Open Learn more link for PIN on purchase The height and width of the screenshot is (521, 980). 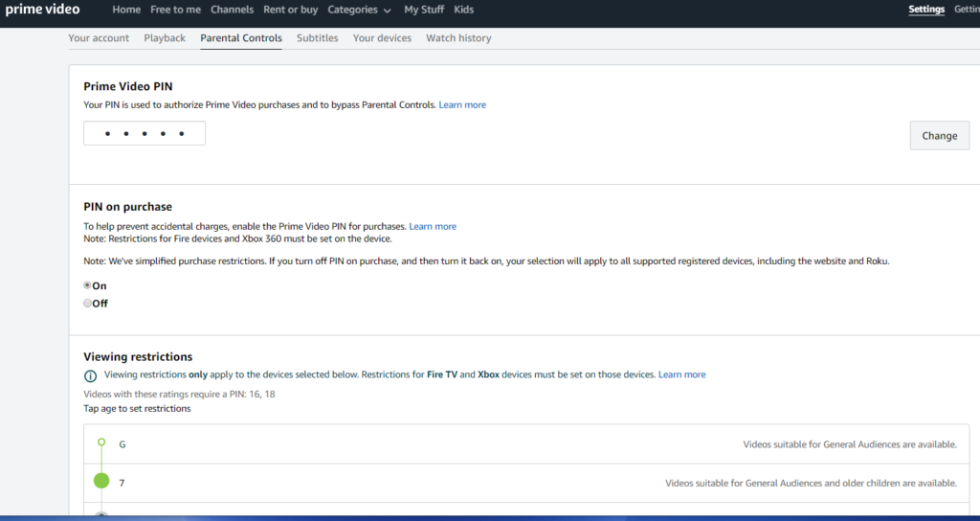pos(433,226)
